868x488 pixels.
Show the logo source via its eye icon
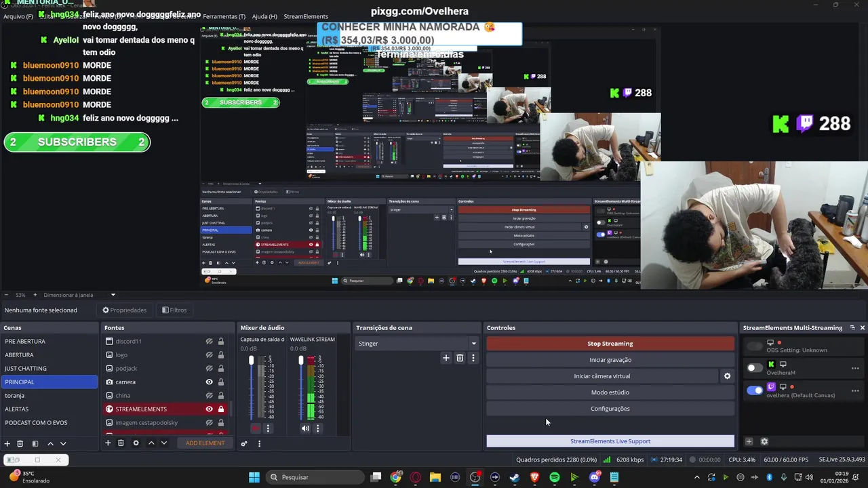pyautogui.click(x=210, y=355)
